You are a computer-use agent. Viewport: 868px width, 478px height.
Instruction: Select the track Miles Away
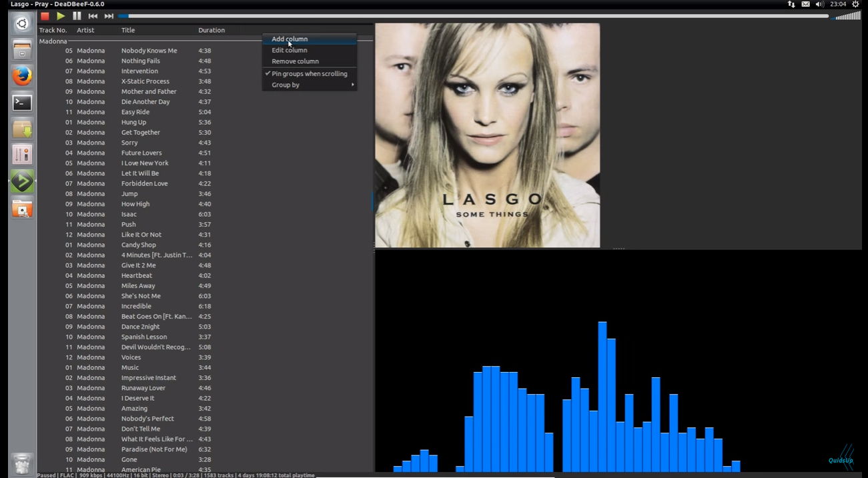(205, 285)
